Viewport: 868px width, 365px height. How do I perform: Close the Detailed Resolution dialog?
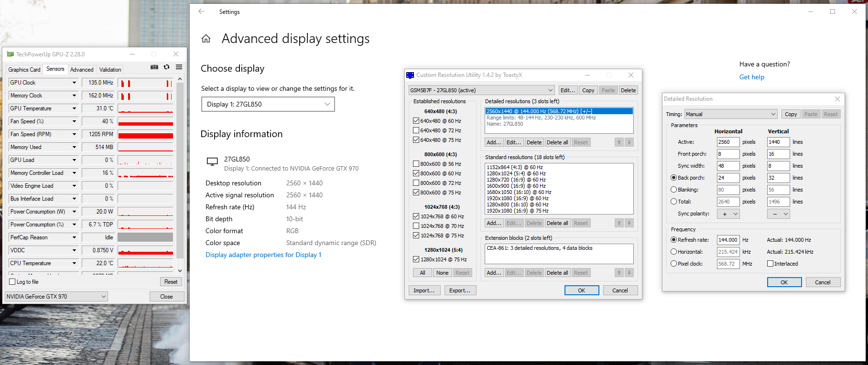(x=837, y=99)
